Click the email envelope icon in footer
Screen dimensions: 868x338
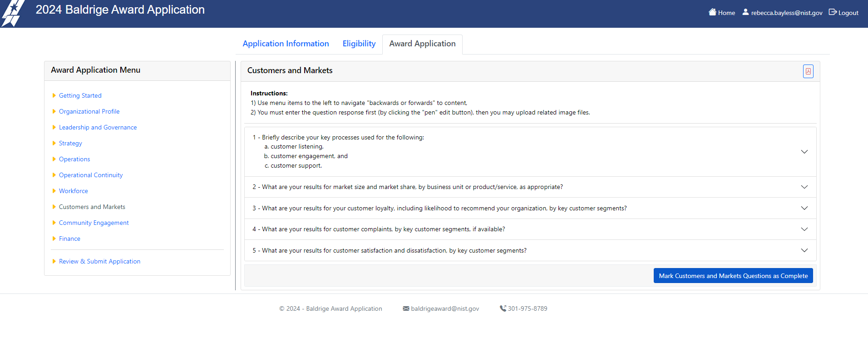click(406, 308)
